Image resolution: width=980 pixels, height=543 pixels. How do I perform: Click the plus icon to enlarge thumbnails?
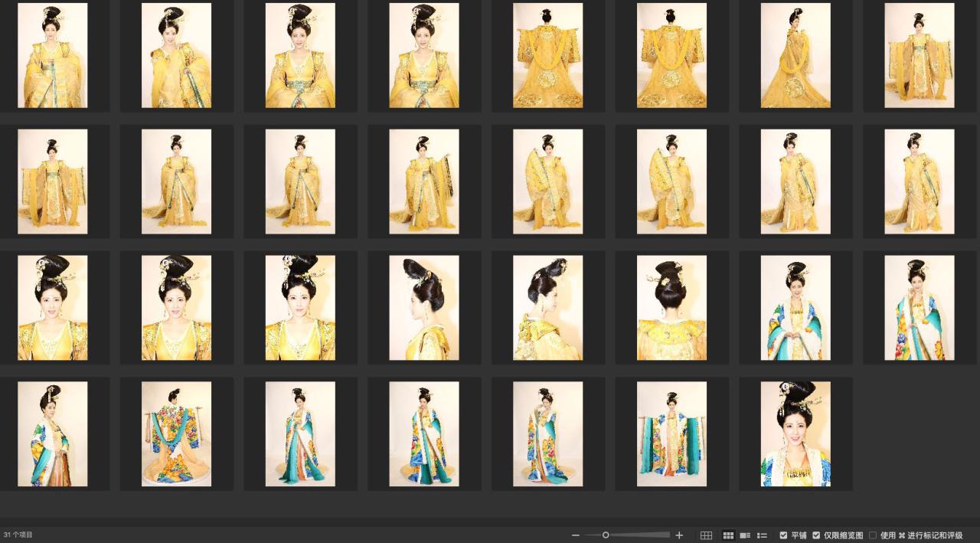[679, 535]
